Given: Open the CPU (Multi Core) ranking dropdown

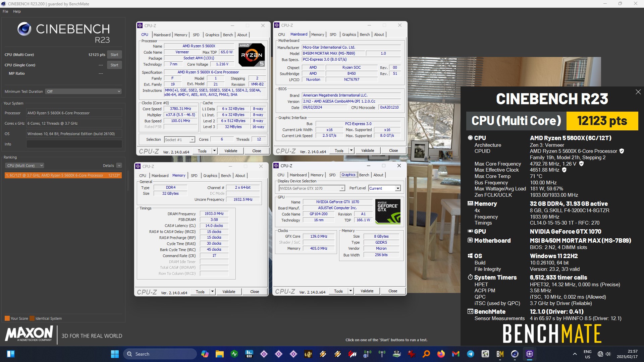Looking at the screenshot, I should (24, 166).
